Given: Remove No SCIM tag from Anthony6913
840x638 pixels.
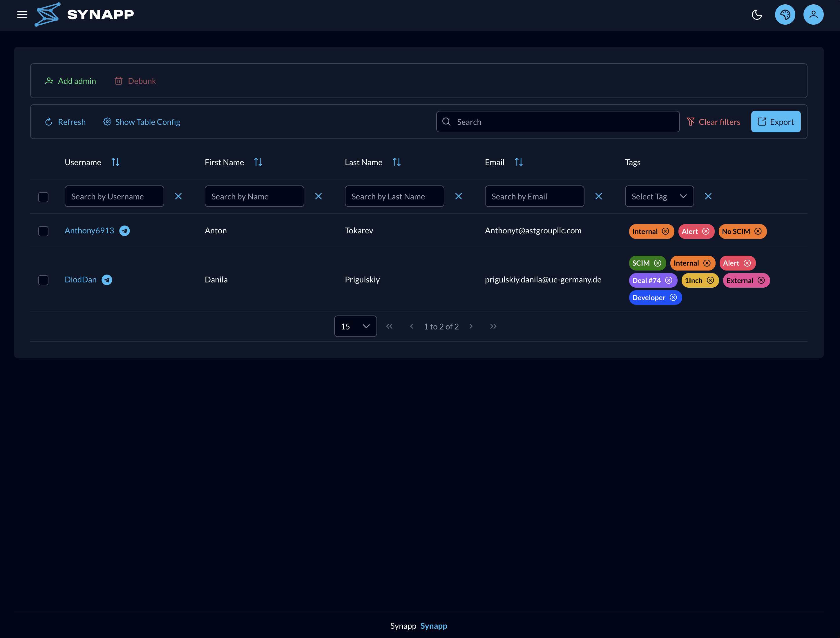Looking at the screenshot, I should [x=758, y=231].
